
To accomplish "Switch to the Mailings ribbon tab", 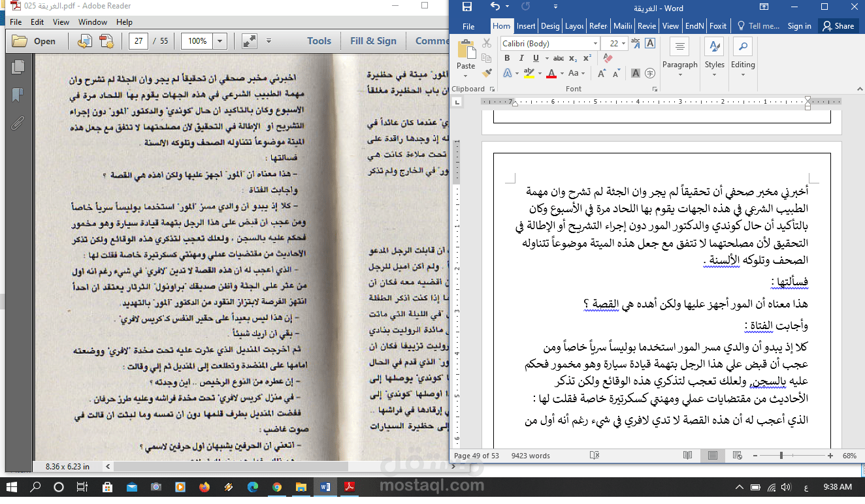I will 623,26.
